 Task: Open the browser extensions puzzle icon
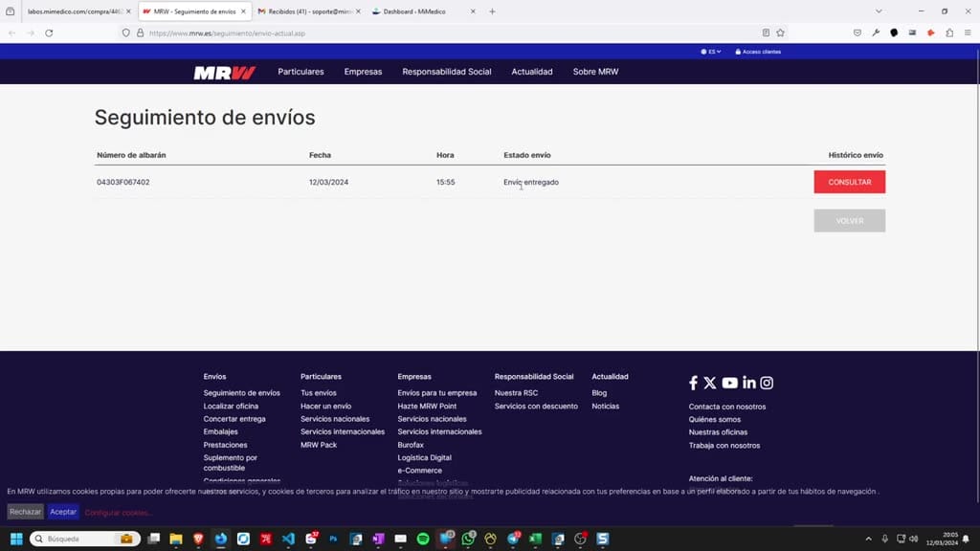pos(949,33)
